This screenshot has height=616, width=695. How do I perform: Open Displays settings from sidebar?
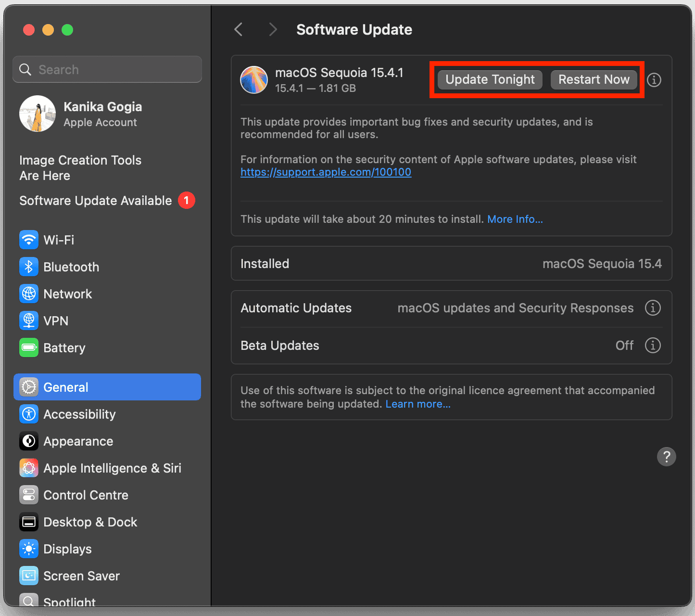click(67, 549)
